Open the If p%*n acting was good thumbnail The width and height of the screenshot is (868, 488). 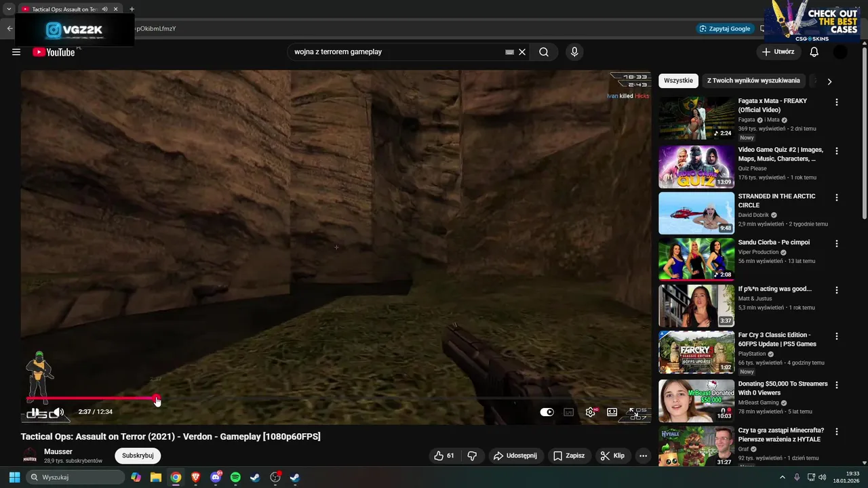pyautogui.click(x=696, y=306)
